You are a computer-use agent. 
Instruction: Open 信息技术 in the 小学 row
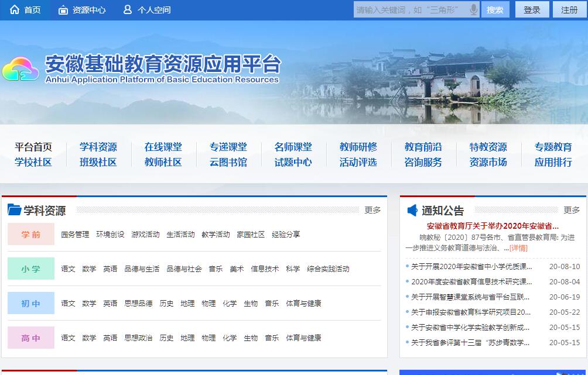point(265,269)
